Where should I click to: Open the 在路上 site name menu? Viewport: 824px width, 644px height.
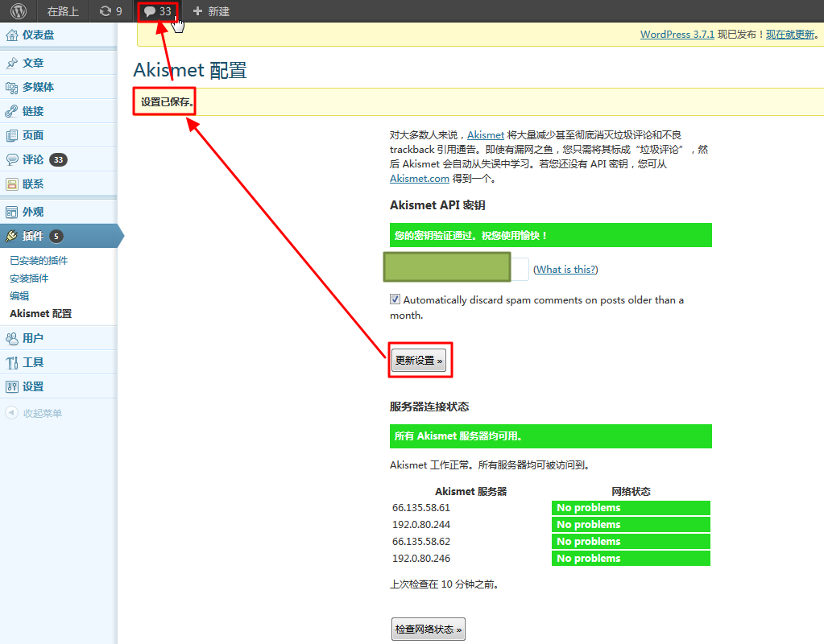(63, 11)
